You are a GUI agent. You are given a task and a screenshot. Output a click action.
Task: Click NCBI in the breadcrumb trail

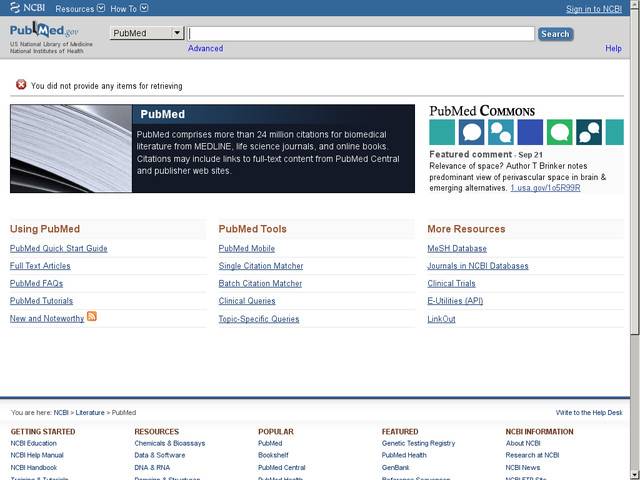pyautogui.click(x=61, y=413)
